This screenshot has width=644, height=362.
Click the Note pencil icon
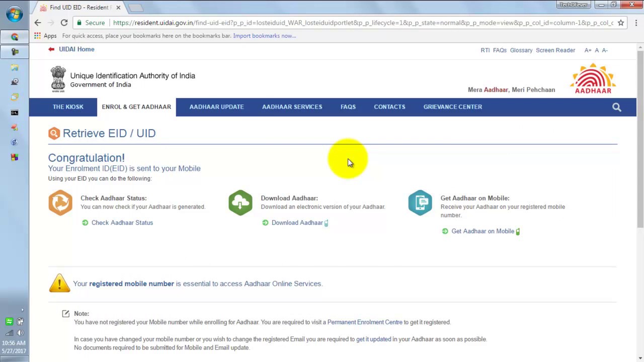pyautogui.click(x=65, y=313)
